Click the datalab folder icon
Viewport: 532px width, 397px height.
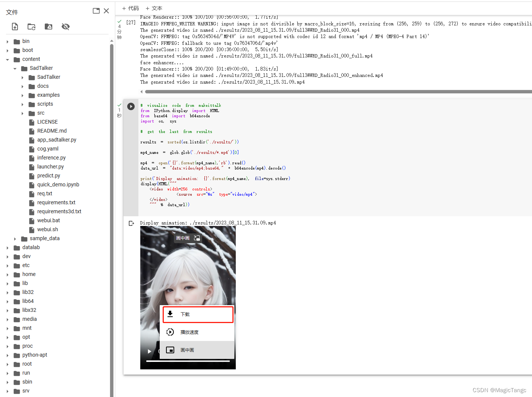(x=17, y=248)
